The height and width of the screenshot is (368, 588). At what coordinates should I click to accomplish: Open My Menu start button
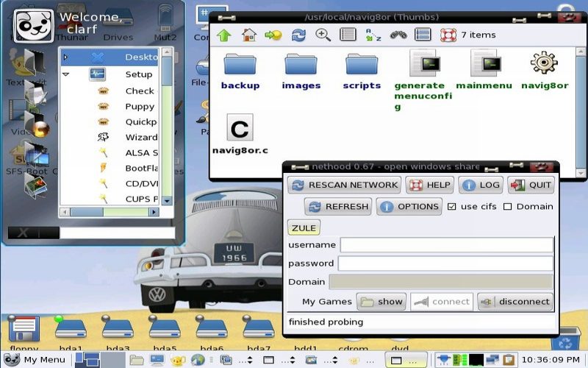tap(35, 360)
